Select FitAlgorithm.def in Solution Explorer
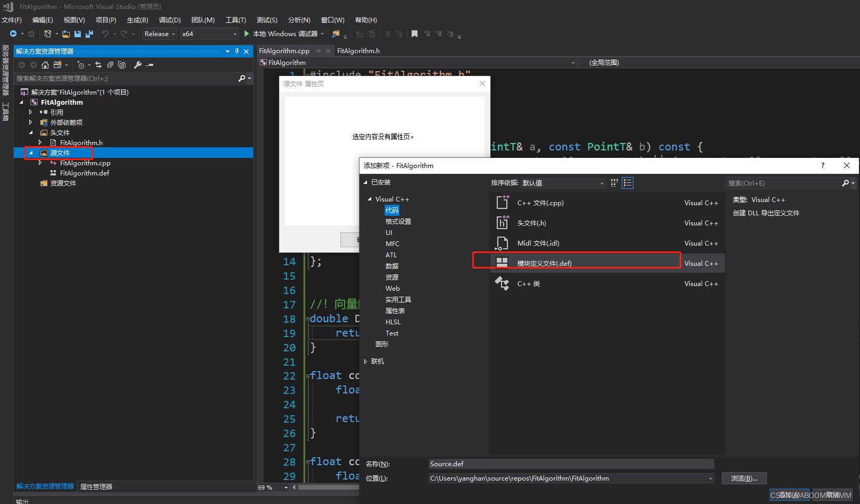 click(85, 173)
